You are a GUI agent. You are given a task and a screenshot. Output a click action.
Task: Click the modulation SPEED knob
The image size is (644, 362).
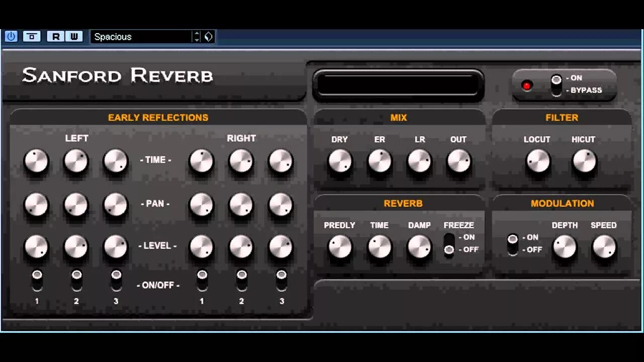[604, 247]
